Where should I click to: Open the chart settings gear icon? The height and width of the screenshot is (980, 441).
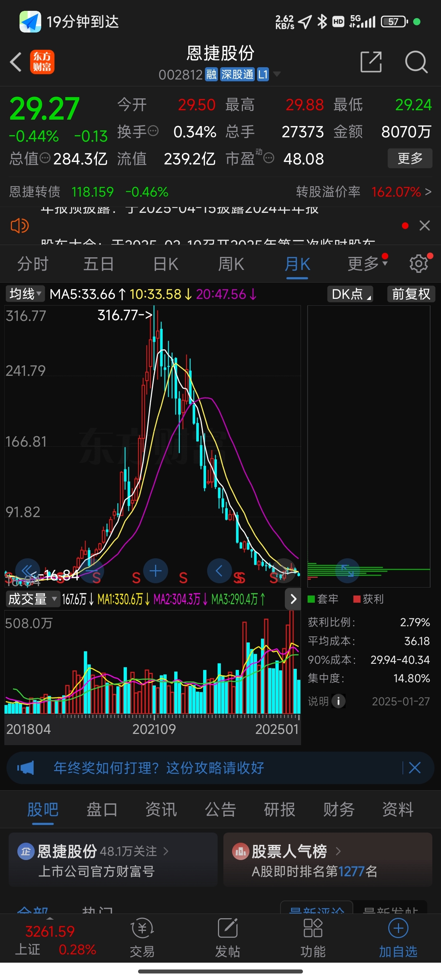(419, 264)
